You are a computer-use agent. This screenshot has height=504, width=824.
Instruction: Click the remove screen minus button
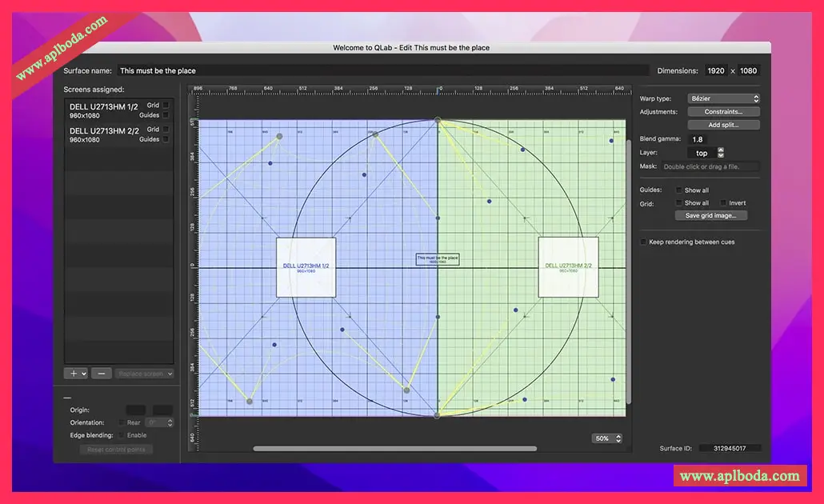[101, 374]
